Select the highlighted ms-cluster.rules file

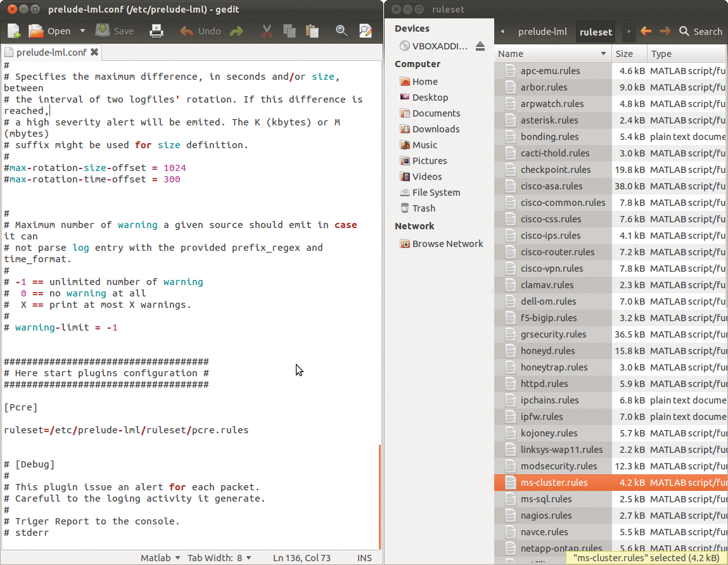(611, 483)
